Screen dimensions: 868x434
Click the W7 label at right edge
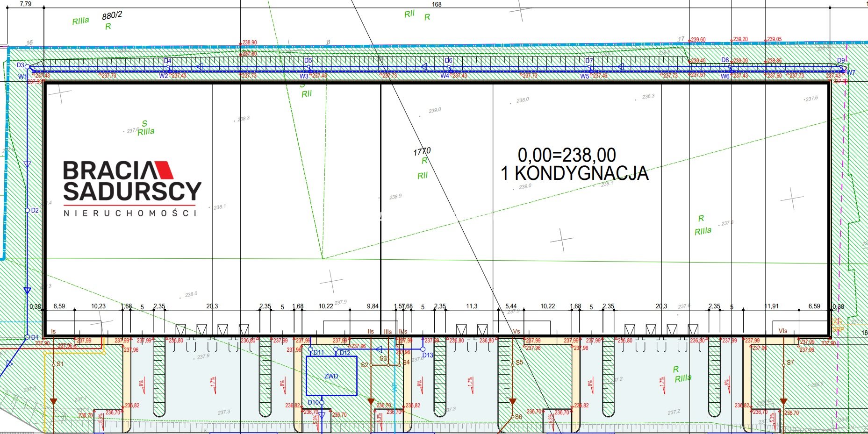pos(851,72)
